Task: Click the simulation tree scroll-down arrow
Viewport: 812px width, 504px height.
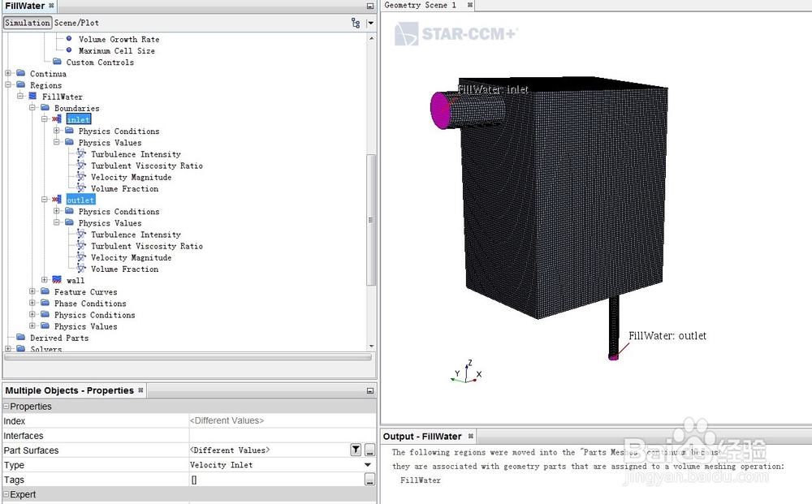Action: tap(371, 346)
